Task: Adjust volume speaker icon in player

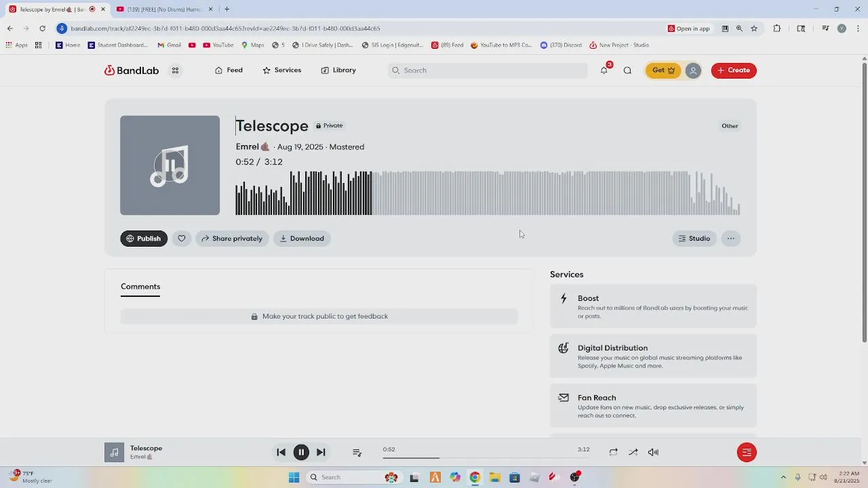Action: click(x=653, y=452)
